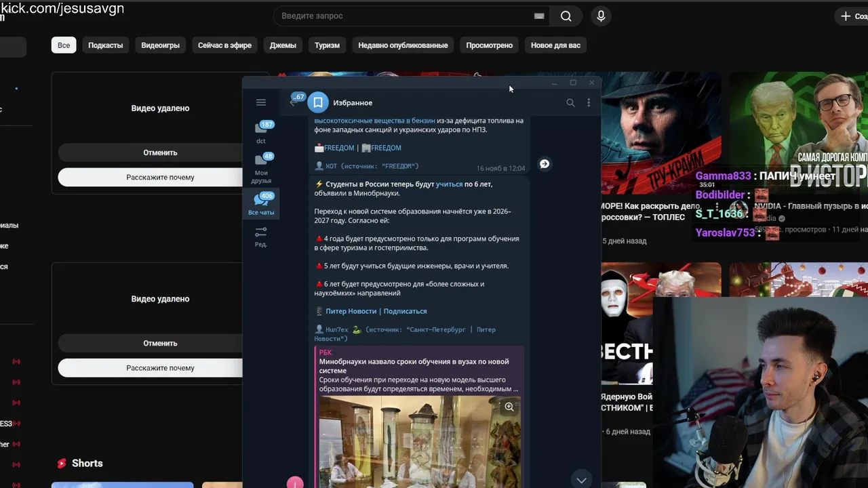Click the Shorts logo icon
Image resolution: width=868 pixels, height=488 pixels.
point(62,464)
